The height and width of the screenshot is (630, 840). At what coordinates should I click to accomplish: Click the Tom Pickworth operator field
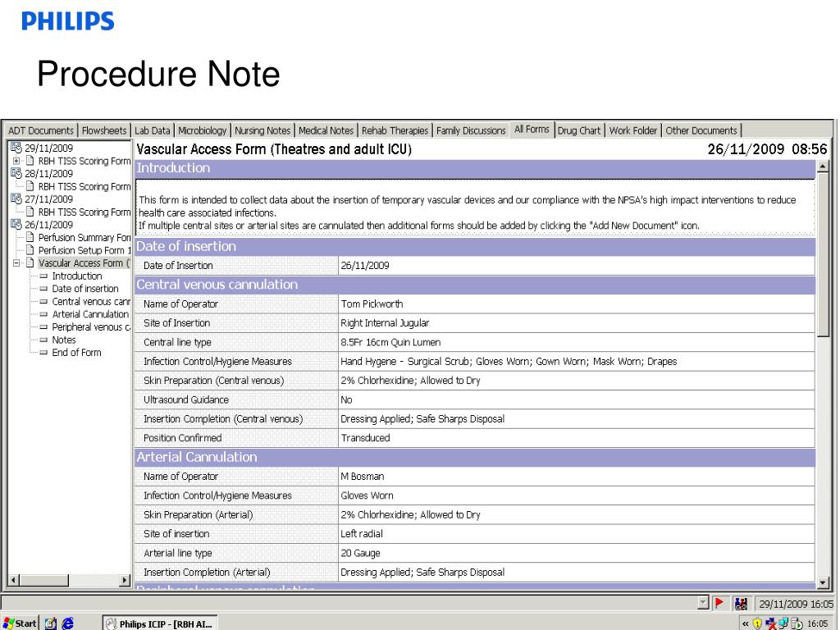click(577, 304)
